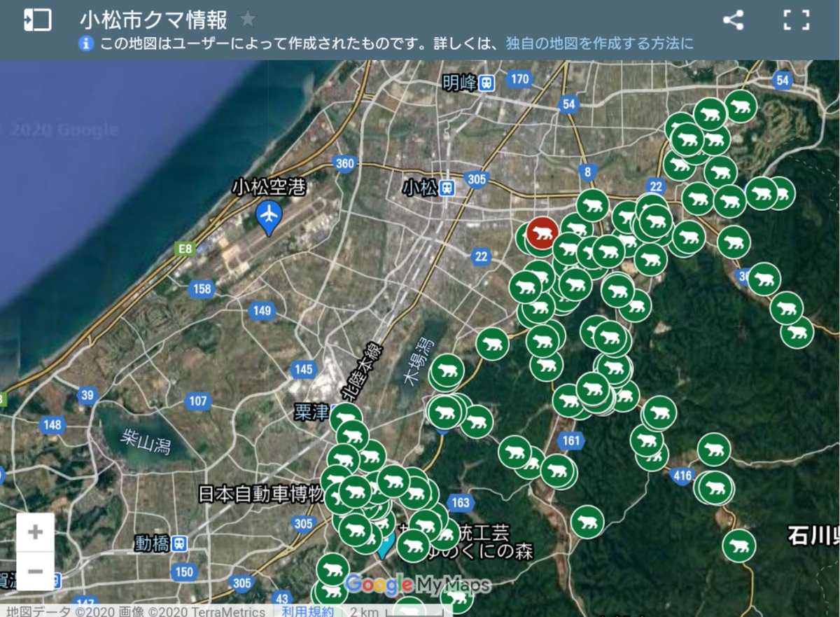Image resolution: width=840 pixels, height=617 pixels.
Task: Click the share icon in header
Action: point(733,20)
